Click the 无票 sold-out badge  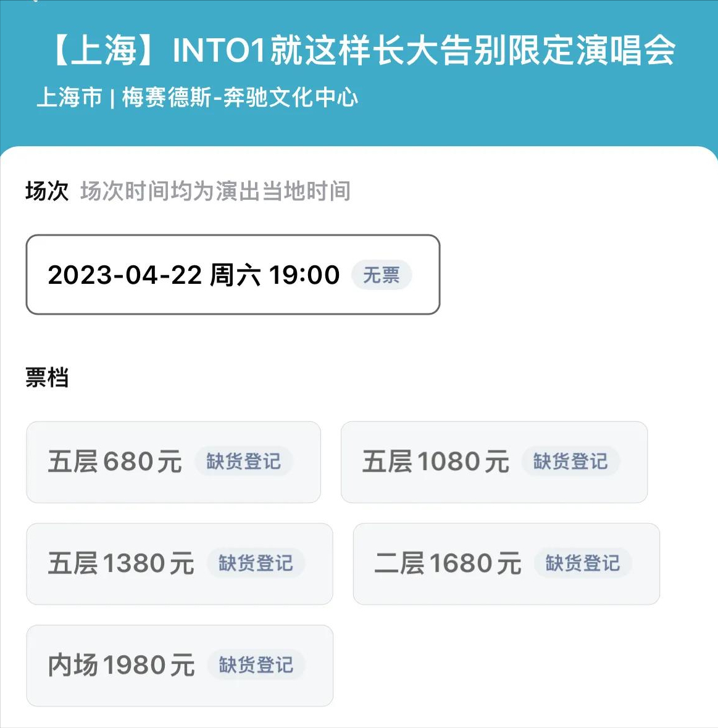(x=381, y=275)
